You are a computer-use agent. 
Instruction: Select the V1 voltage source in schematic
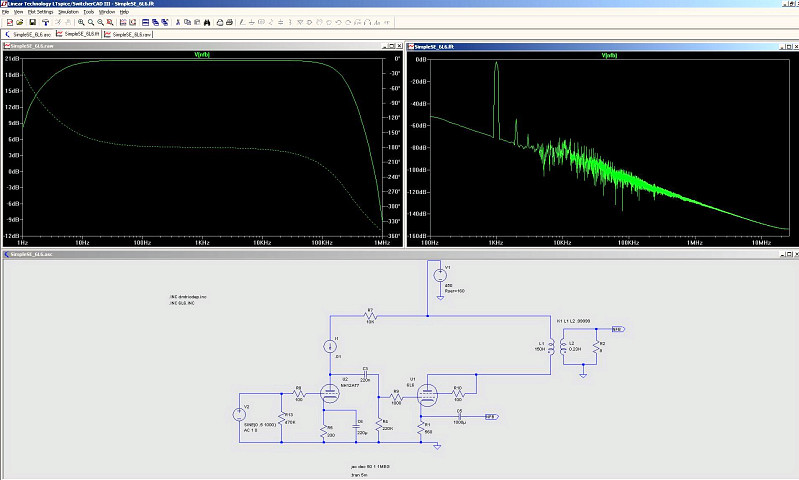[440, 276]
